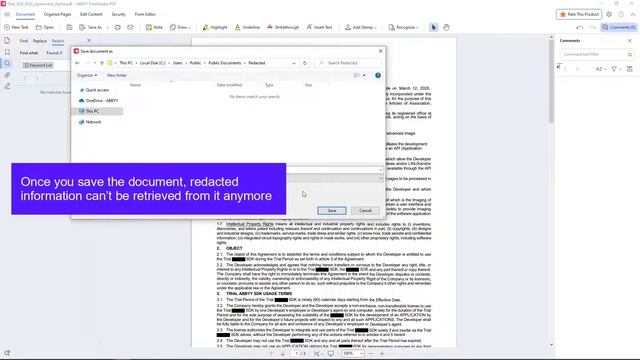Viewport: 640px width, 360px height.
Task: Open the comments filter funnel dropdown
Action: [x=616, y=69]
